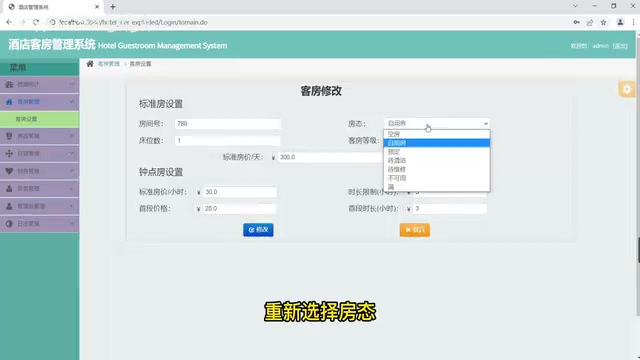Click the home icon in the breadcrumb
This screenshot has height=360, width=640.
pyautogui.click(x=90, y=64)
